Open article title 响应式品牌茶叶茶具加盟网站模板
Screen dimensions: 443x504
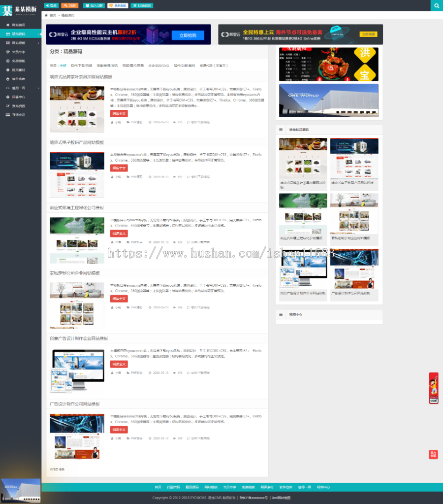(81, 77)
